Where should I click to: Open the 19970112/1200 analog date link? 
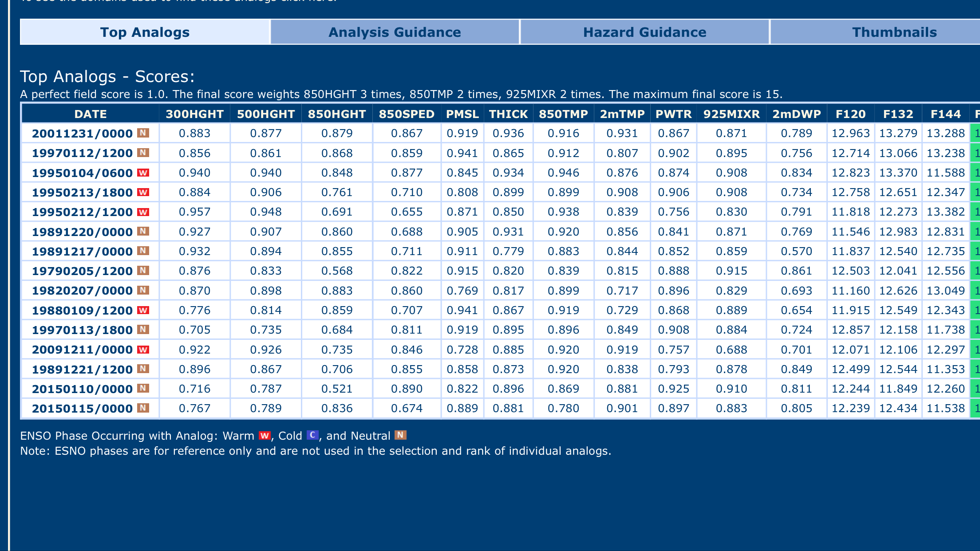[x=82, y=153]
